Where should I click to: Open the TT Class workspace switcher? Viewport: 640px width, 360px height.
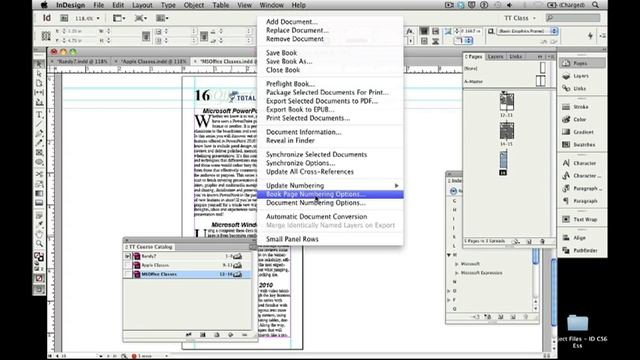[520, 18]
